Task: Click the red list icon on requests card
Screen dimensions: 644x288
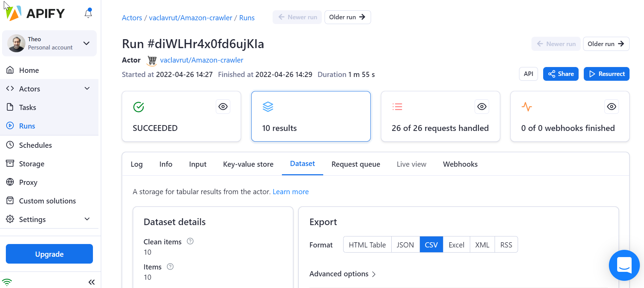Action: (397, 107)
